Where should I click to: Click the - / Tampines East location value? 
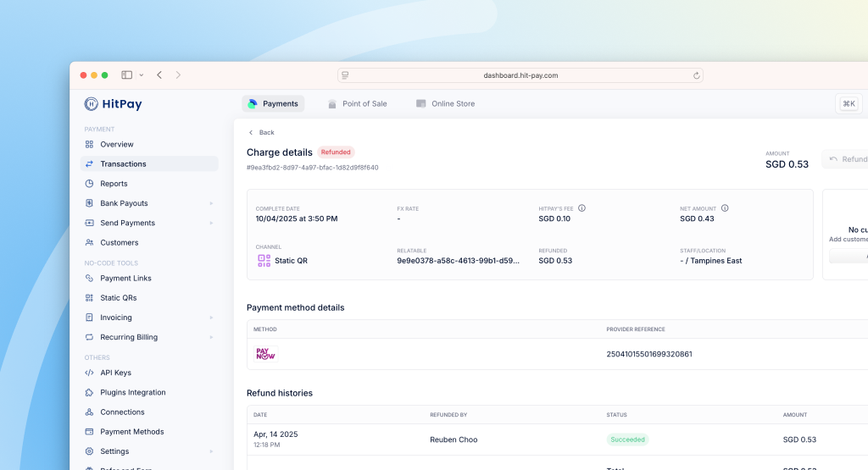[x=711, y=261]
